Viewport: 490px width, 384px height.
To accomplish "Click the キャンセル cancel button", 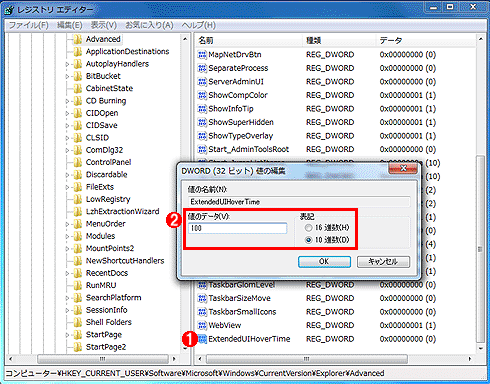I will pyautogui.click(x=383, y=262).
